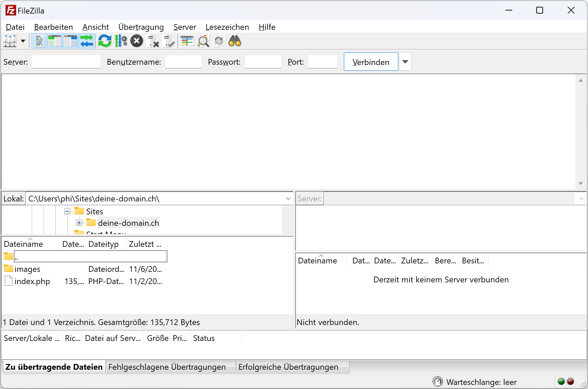Click the Benutzername input field
Viewport: 588px width, 389px height.
[183, 62]
